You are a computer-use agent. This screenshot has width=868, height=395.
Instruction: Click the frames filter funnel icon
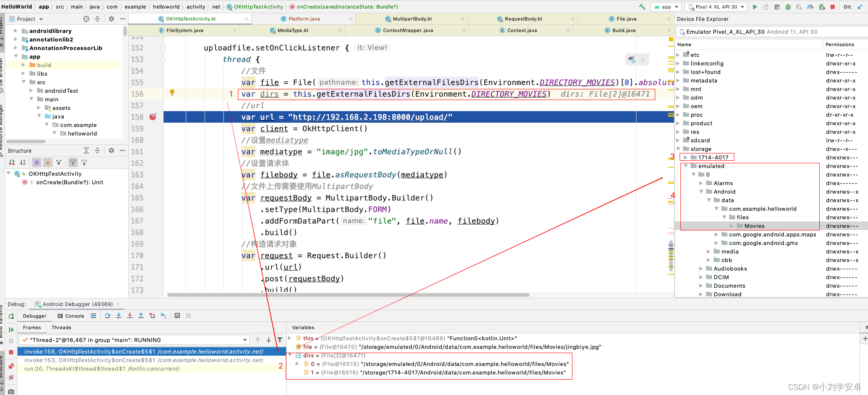[x=280, y=340]
